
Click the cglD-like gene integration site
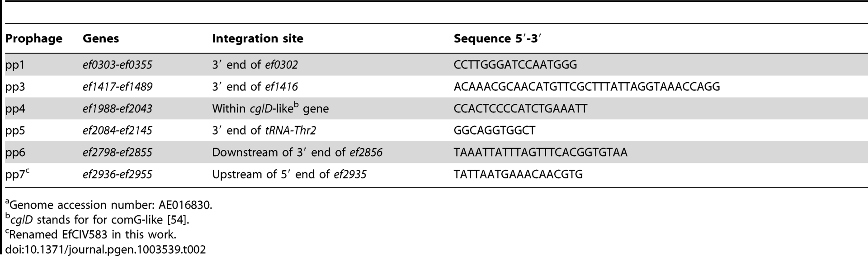[x=270, y=108]
